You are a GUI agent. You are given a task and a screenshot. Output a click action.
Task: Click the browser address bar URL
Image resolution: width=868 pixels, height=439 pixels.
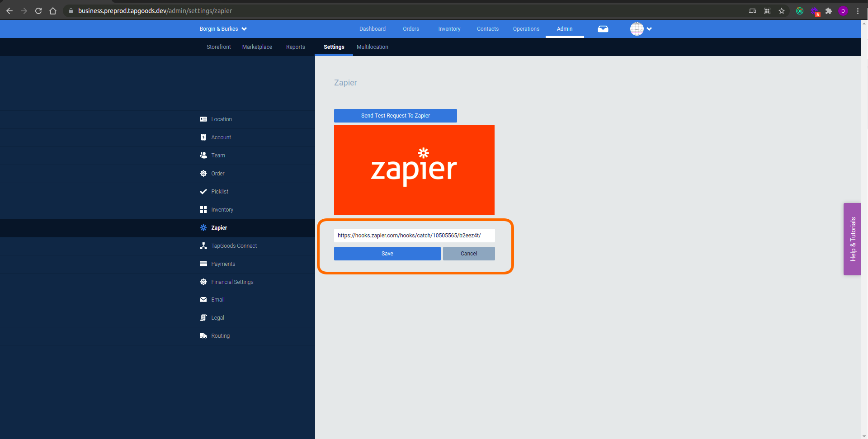(x=155, y=11)
